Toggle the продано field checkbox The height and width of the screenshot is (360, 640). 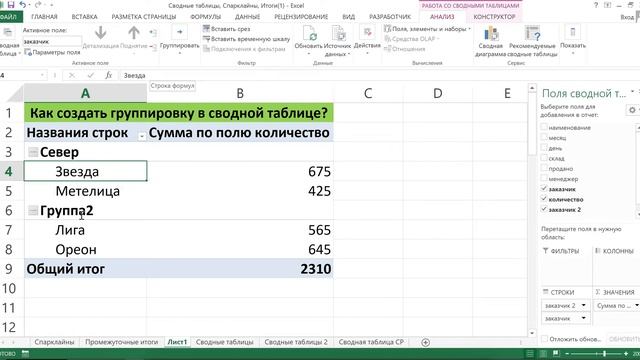tap(544, 168)
